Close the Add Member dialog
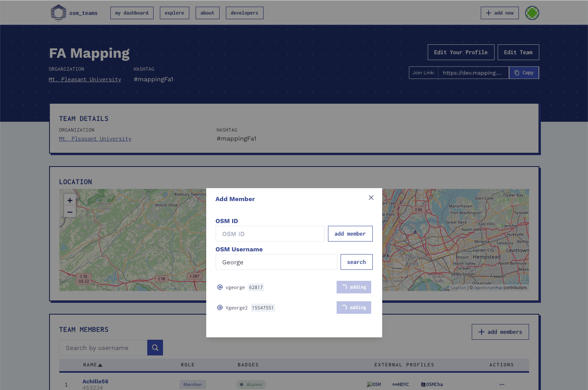This screenshot has width=588, height=390. (371, 198)
